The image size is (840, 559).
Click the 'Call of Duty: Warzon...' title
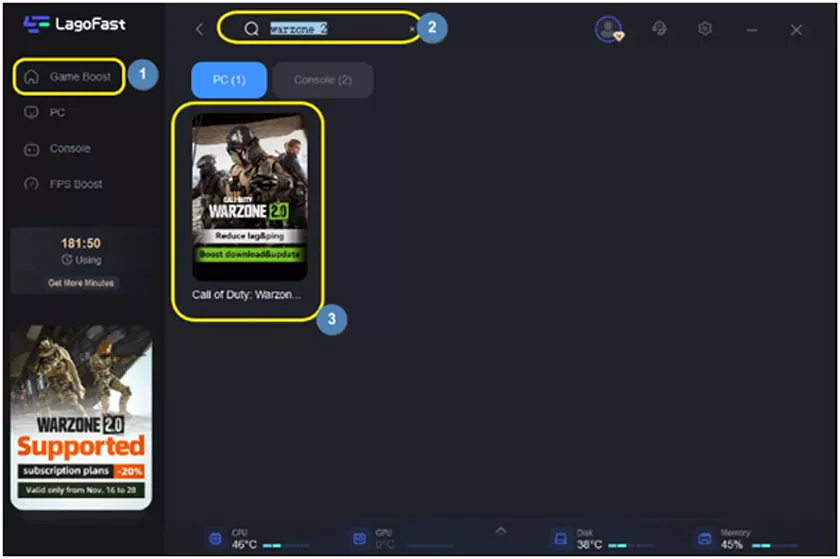pos(246,294)
